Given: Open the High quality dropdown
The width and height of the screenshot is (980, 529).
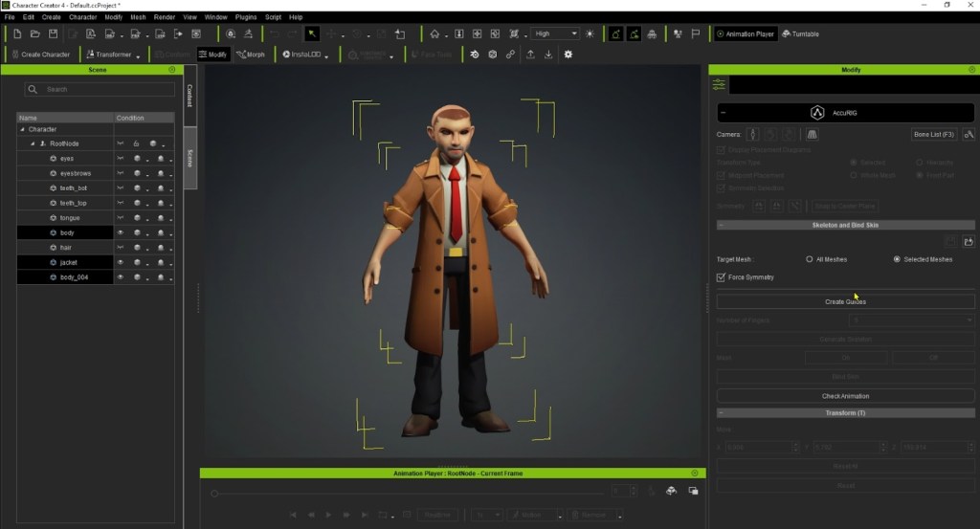Looking at the screenshot, I should (555, 33).
